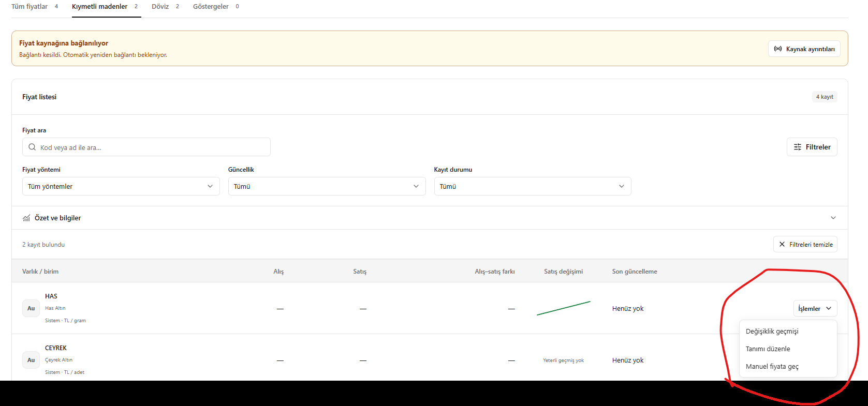Click the Filtreler button

pos(812,147)
